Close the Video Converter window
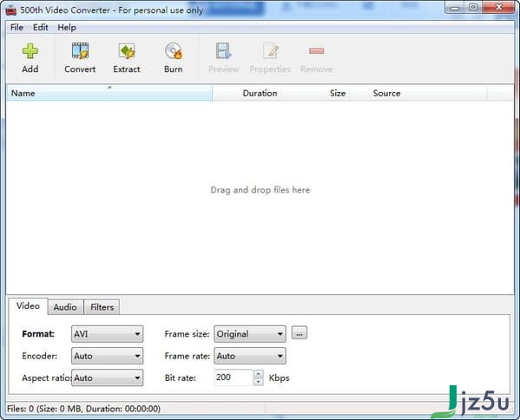Image resolution: width=520 pixels, height=420 pixels. coord(499,8)
